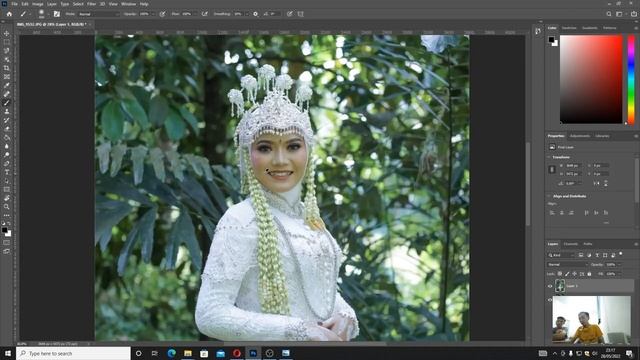
Task: Toggle lock all padlock icon
Action: click(589, 274)
